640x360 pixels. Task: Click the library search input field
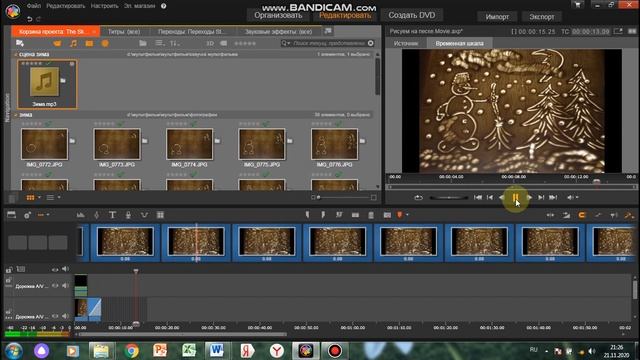(x=329, y=43)
